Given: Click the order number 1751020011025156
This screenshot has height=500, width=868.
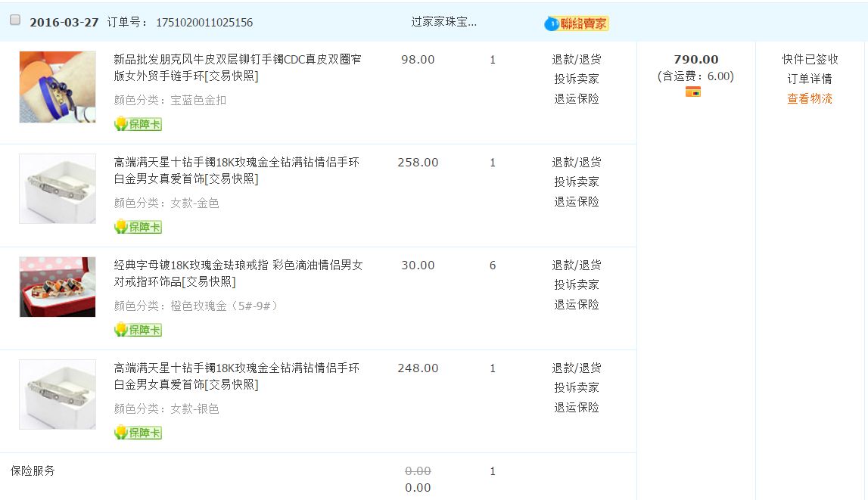Looking at the screenshot, I should [204, 23].
